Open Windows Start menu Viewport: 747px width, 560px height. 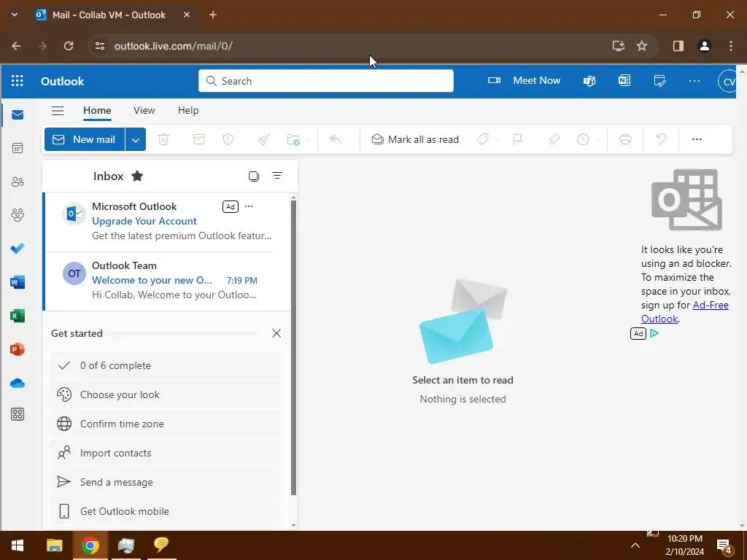click(x=18, y=545)
